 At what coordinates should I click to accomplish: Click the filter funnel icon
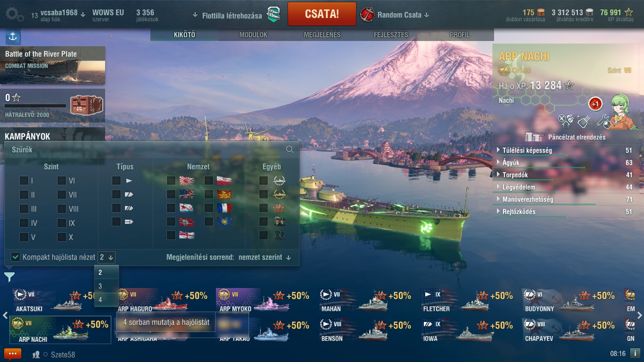coord(9,277)
